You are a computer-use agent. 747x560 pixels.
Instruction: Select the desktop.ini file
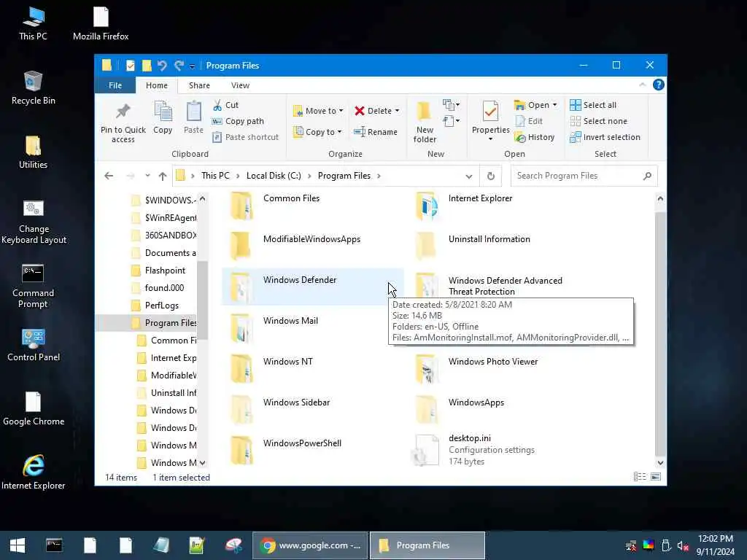tap(498, 450)
